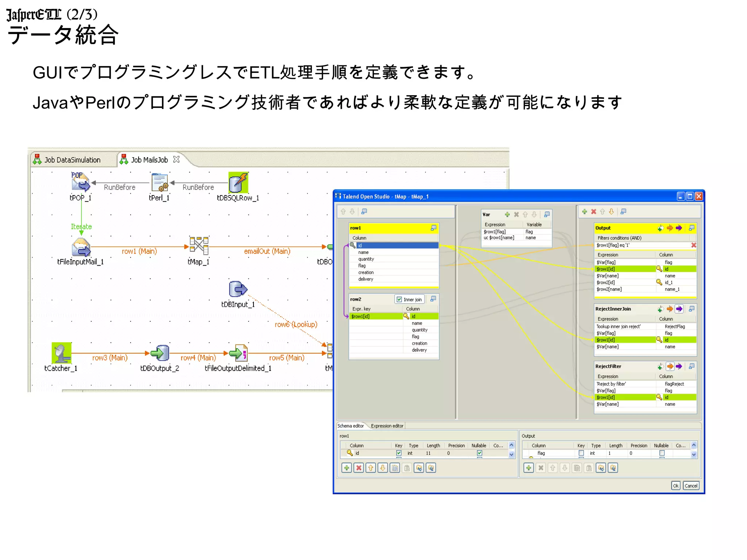Select id column in row1 table
This screenshot has height=560, width=747.
point(394,245)
